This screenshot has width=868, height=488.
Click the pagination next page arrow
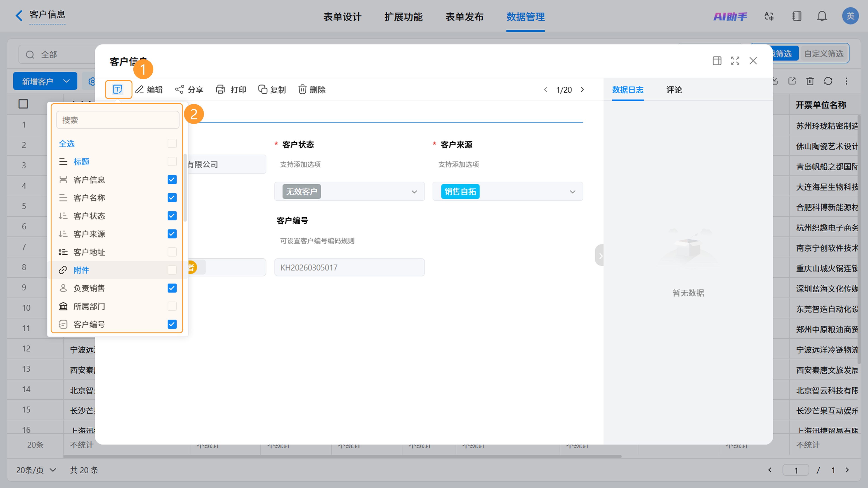(847, 470)
